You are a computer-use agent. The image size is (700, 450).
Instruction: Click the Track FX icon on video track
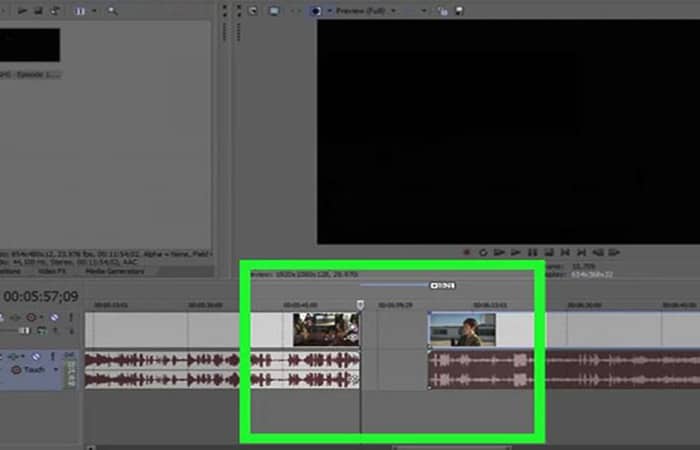pos(15,317)
